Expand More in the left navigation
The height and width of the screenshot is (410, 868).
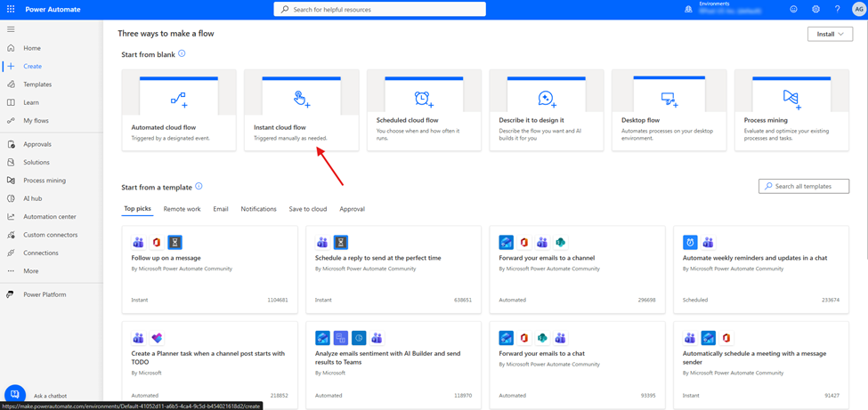[30, 271]
